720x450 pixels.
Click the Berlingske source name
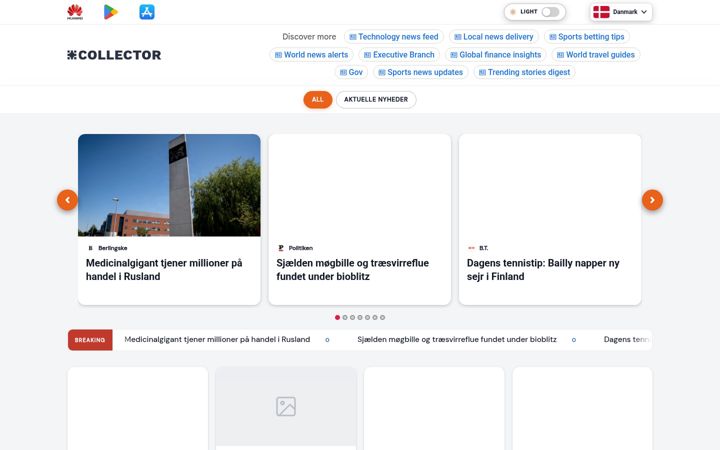tap(112, 248)
